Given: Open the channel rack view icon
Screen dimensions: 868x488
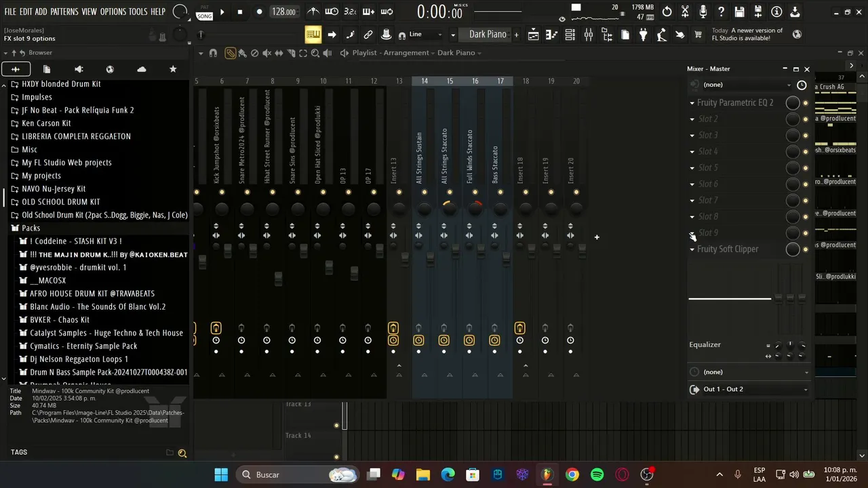Looking at the screenshot, I should click(x=570, y=35).
